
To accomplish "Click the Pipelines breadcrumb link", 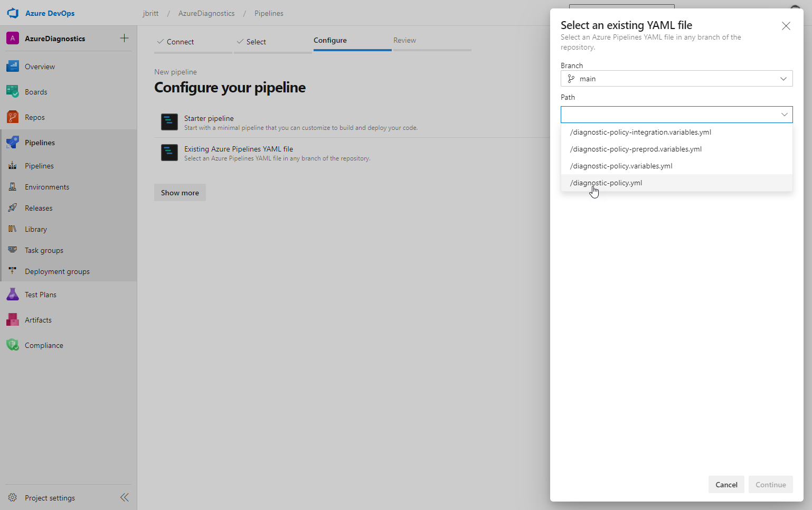I will (x=269, y=13).
